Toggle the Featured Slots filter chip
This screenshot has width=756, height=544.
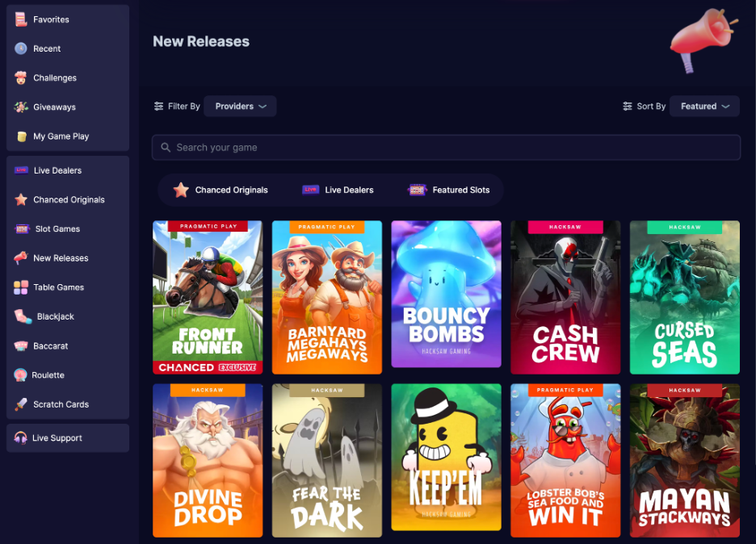[x=448, y=190]
